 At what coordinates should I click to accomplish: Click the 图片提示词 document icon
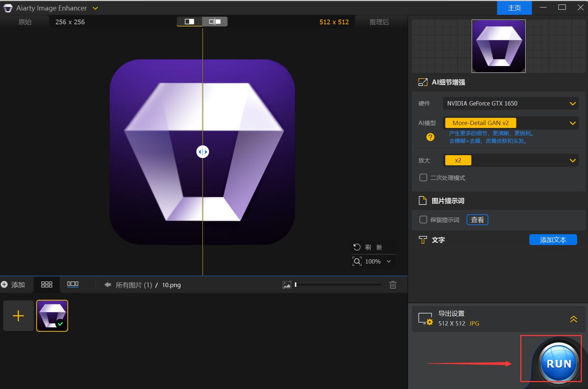[422, 200]
